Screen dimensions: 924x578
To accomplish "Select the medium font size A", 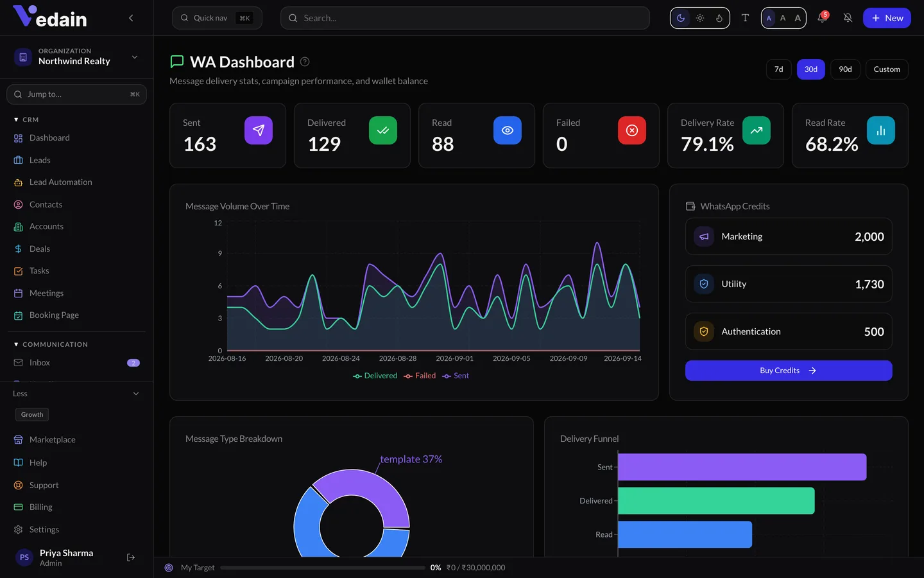I will point(783,18).
